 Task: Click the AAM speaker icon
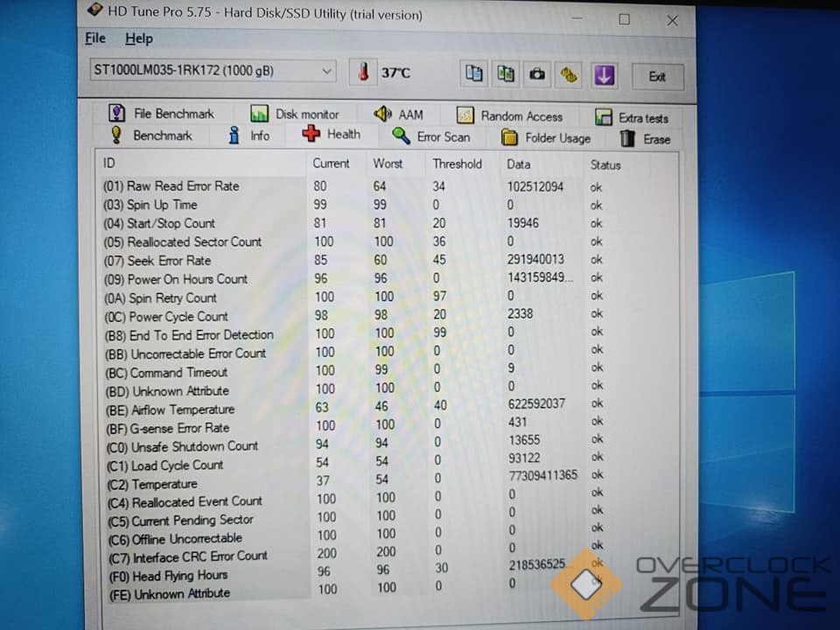tap(382, 114)
